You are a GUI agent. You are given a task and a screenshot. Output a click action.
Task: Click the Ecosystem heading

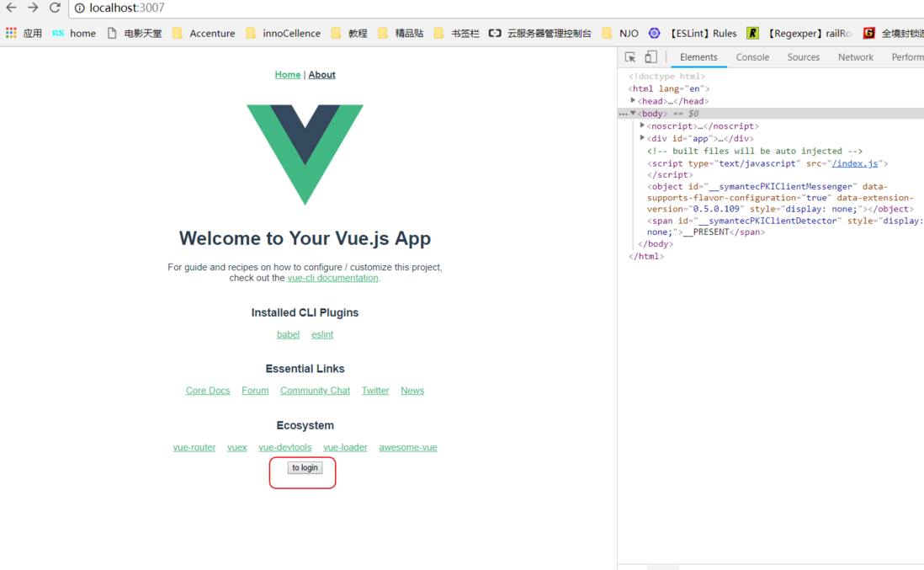[x=305, y=425]
